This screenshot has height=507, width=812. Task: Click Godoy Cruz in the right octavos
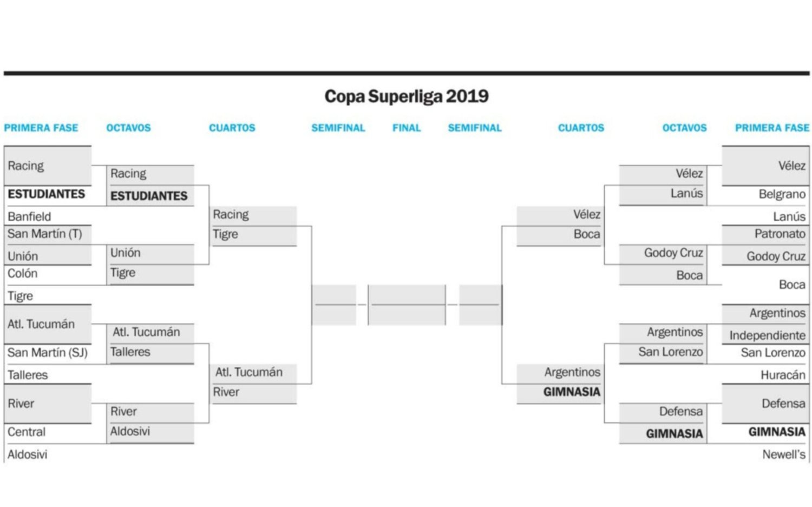673,253
